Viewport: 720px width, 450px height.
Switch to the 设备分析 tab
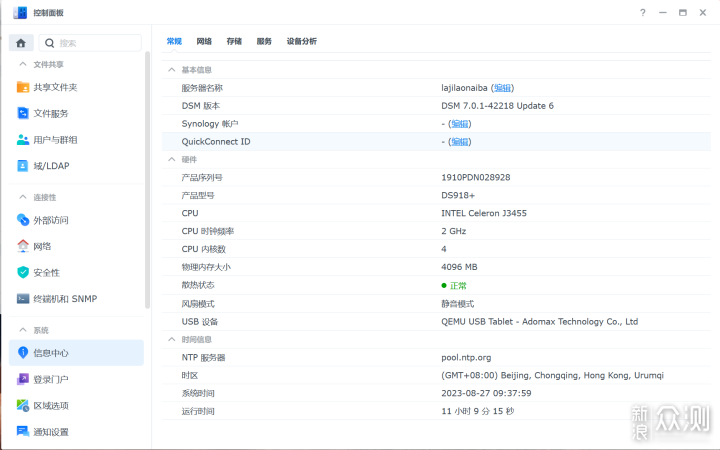(301, 41)
